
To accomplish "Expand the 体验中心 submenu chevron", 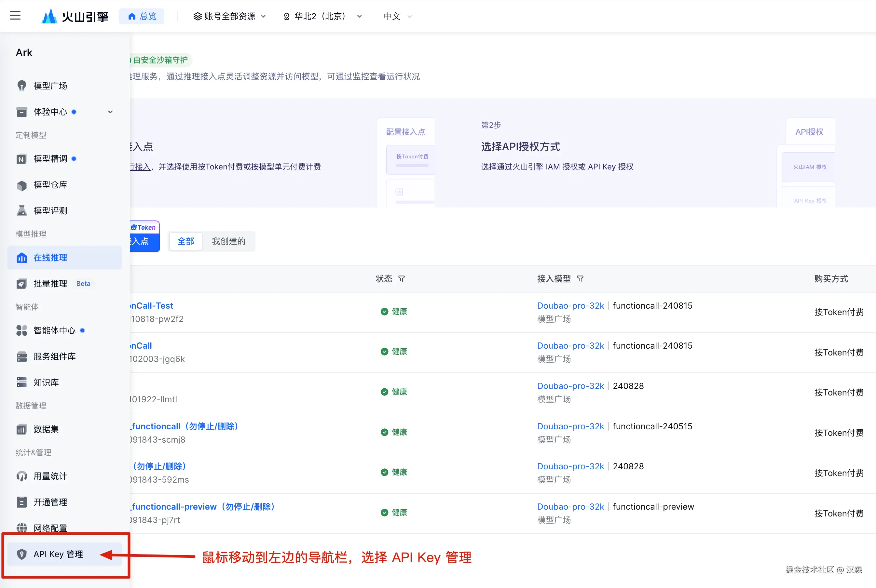I will tap(110, 112).
